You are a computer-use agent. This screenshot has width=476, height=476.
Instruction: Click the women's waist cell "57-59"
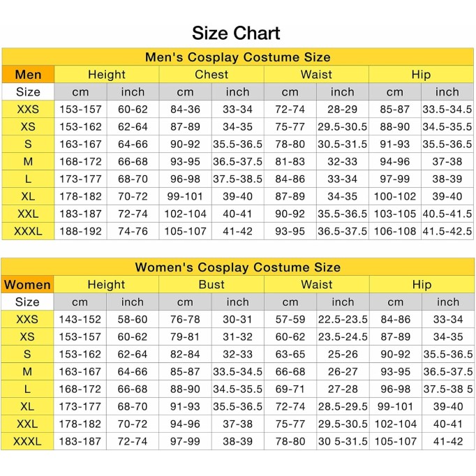[290, 320]
